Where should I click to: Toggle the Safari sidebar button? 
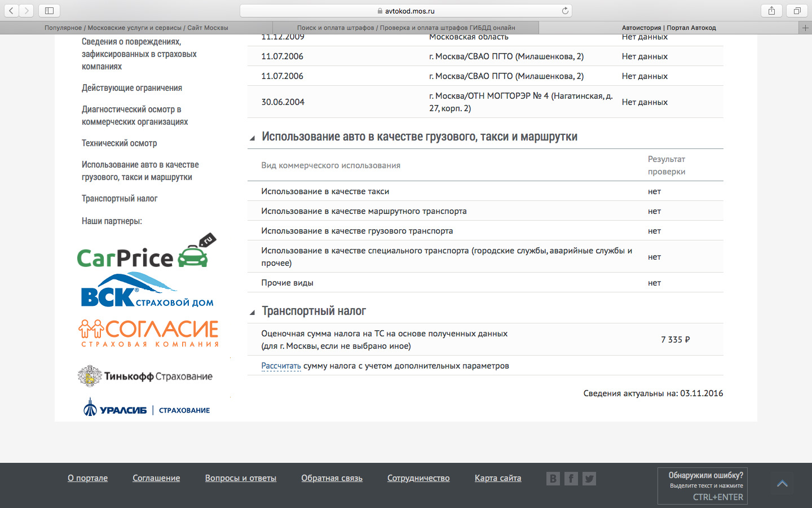click(50, 11)
